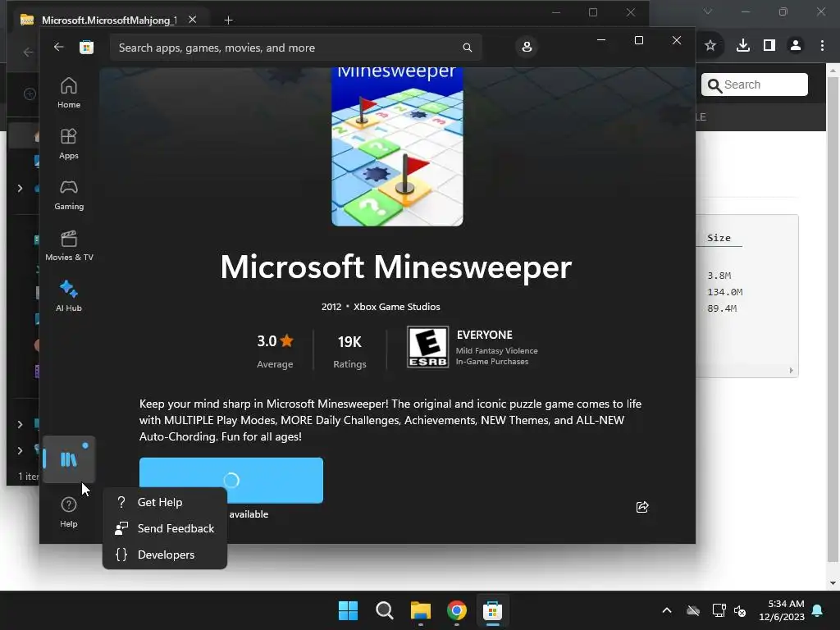Image resolution: width=840 pixels, height=630 pixels.
Task: Choose Send Feedback from the Help menu
Action: click(x=164, y=528)
